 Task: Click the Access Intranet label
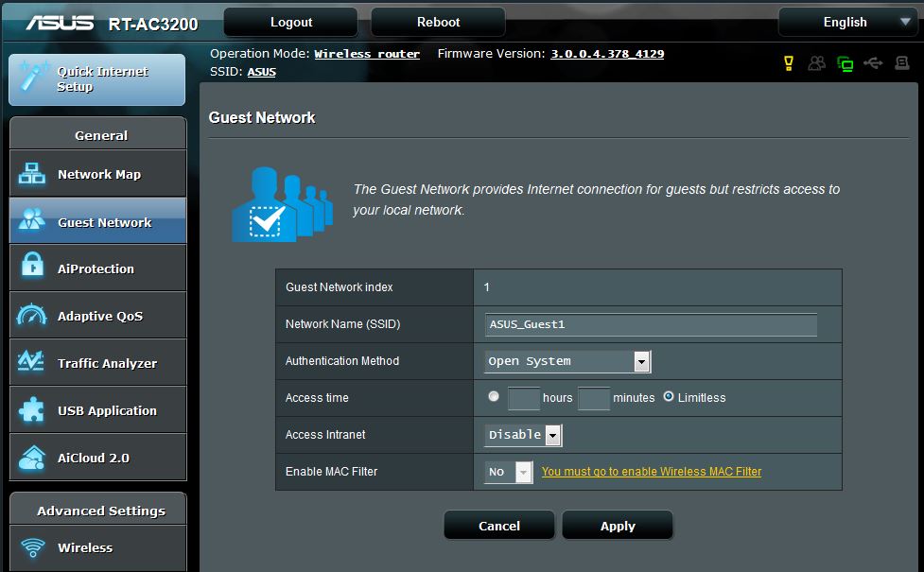(325, 434)
